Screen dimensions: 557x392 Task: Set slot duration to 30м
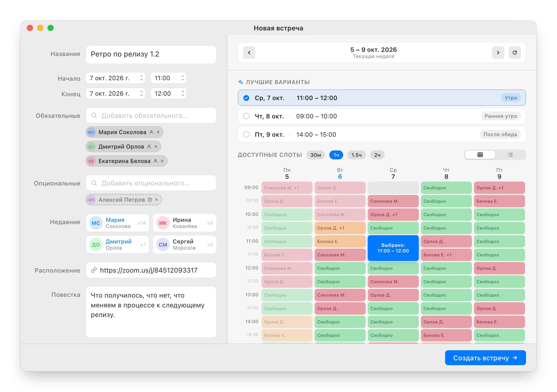[316, 155]
